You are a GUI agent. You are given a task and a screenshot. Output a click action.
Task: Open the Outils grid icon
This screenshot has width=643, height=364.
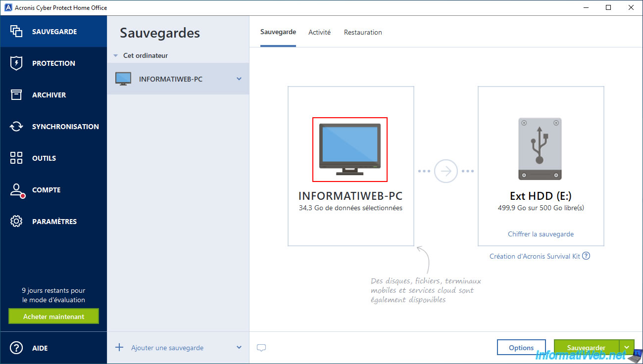[x=16, y=158]
